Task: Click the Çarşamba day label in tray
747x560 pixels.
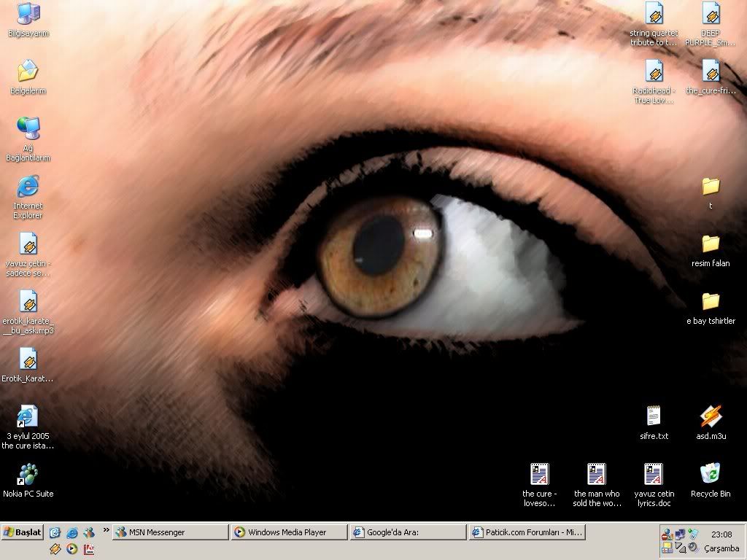Action: pos(721,548)
